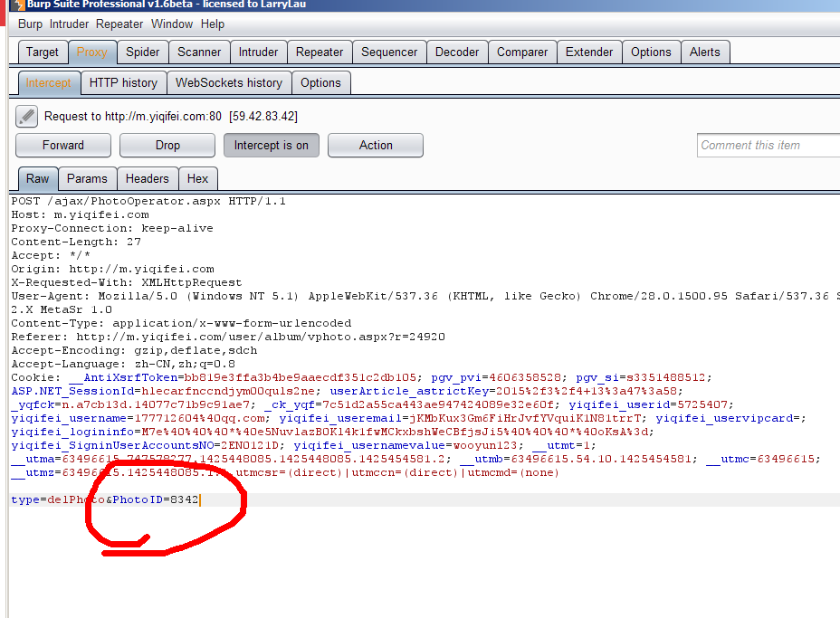Switch to the Hex view tab
This screenshot has width=840, height=618.
coord(197,178)
